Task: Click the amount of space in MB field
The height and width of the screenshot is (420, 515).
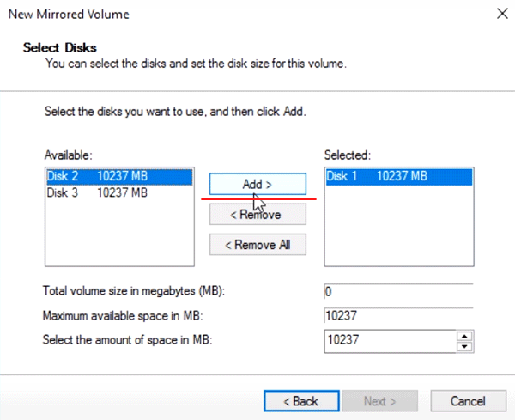Action: (x=391, y=342)
